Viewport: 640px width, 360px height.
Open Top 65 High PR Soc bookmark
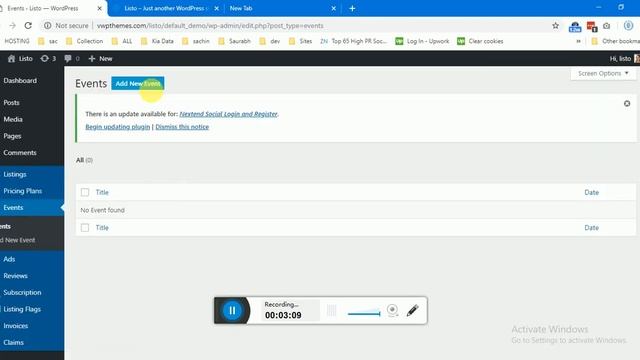pos(354,41)
